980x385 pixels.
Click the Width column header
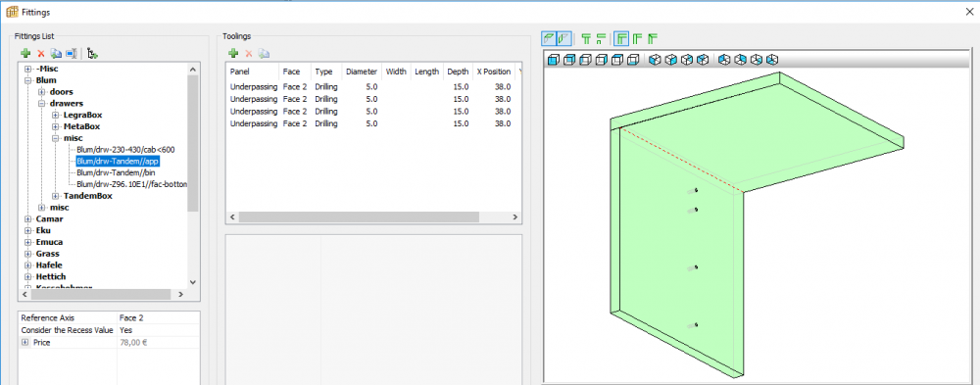(x=396, y=72)
